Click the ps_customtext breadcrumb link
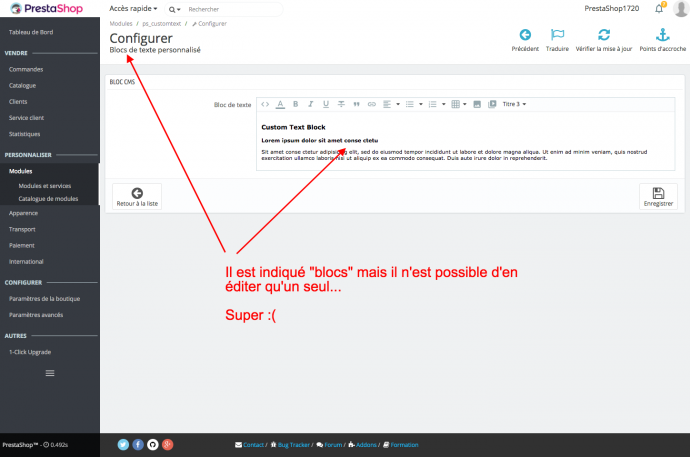This screenshot has width=690, height=457. [x=161, y=24]
